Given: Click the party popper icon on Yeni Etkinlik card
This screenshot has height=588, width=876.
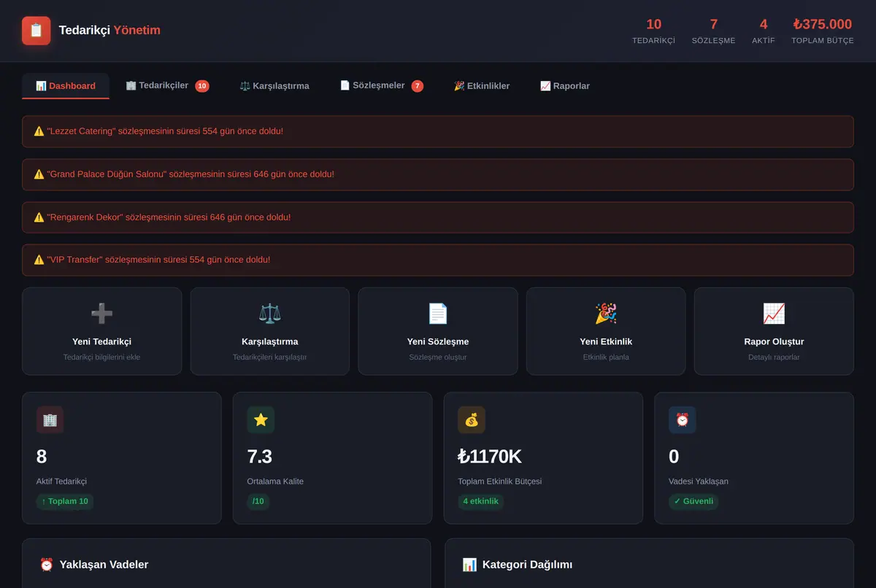Looking at the screenshot, I should [606, 314].
